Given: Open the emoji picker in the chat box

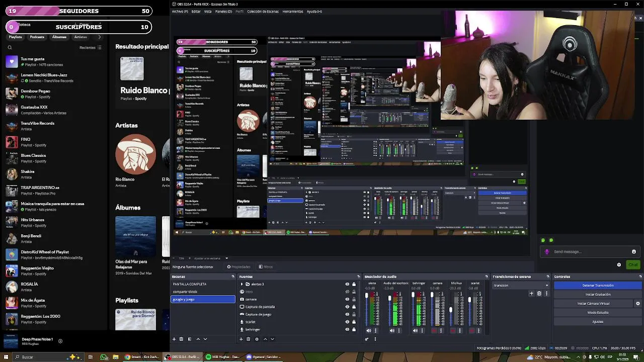Looking at the screenshot, I should [634, 252].
